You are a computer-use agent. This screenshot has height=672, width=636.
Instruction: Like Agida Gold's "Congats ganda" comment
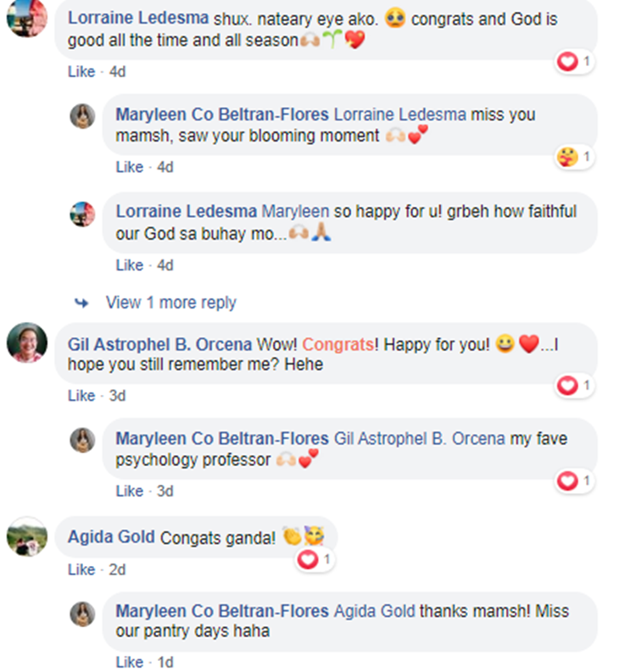81,569
